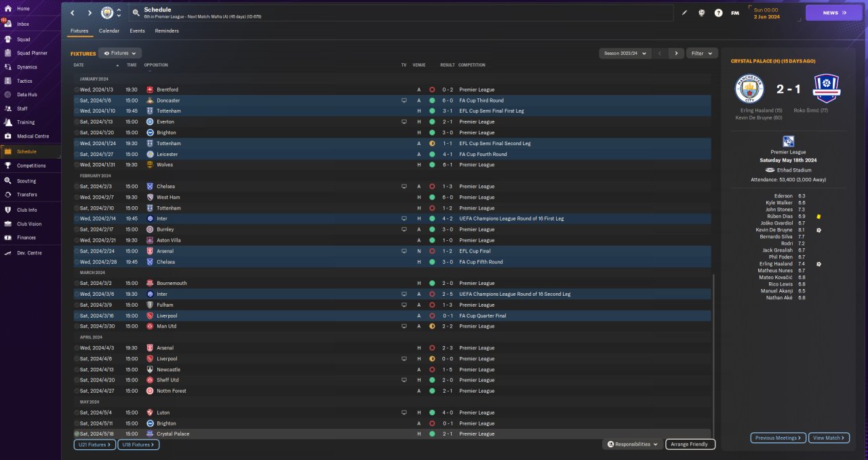The width and height of the screenshot is (868, 460).
Task: Open Schedule in the sidebar
Action: (x=31, y=151)
